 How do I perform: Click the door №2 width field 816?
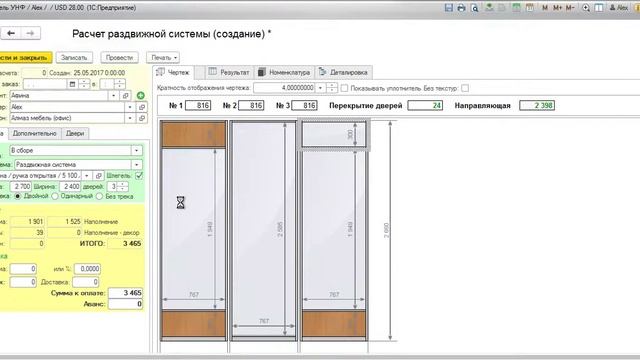[x=251, y=106]
